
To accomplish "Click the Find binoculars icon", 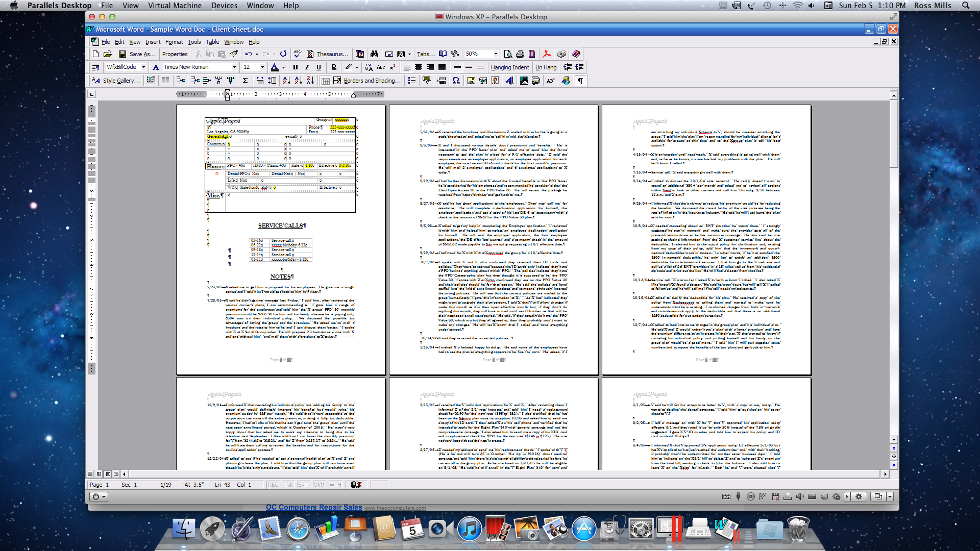I will (374, 54).
